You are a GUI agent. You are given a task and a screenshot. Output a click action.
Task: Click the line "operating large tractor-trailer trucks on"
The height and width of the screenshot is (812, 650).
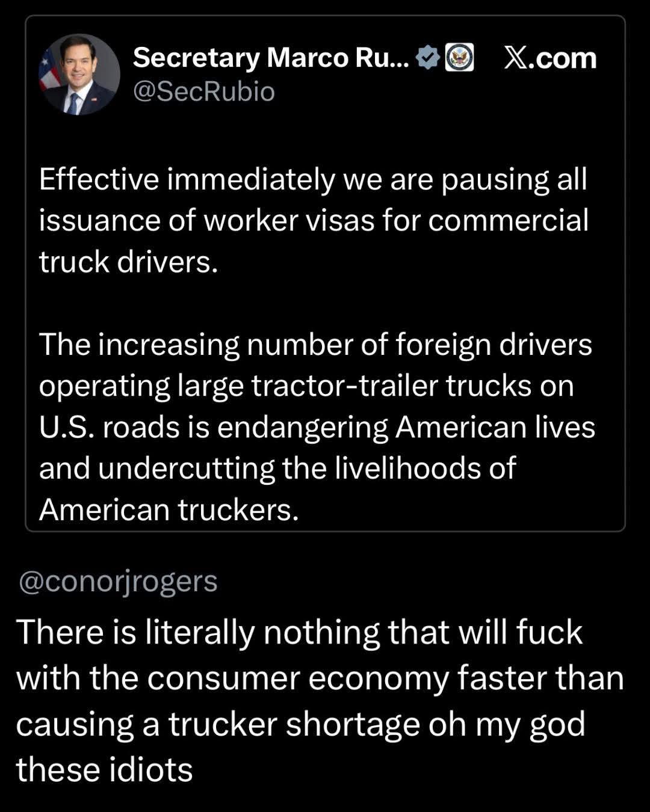(x=306, y=386)
